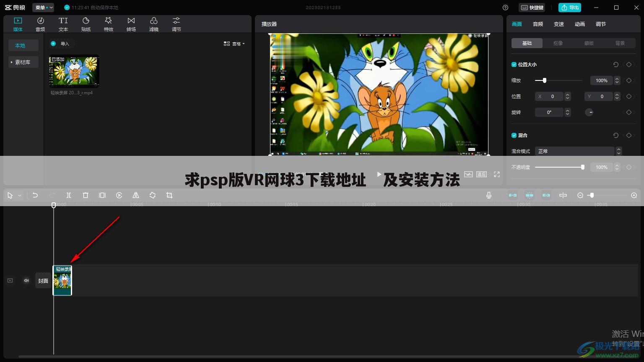Toggle the main-track magnet snapping button
The width and height of the screenshot is (644, 362).
point(513,195)
